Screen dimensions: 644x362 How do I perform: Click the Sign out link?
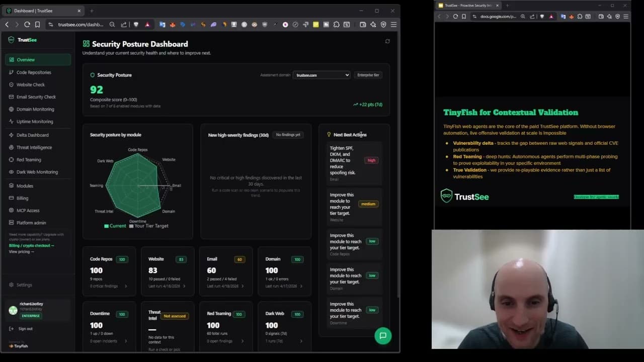click(x=25, y=329)
